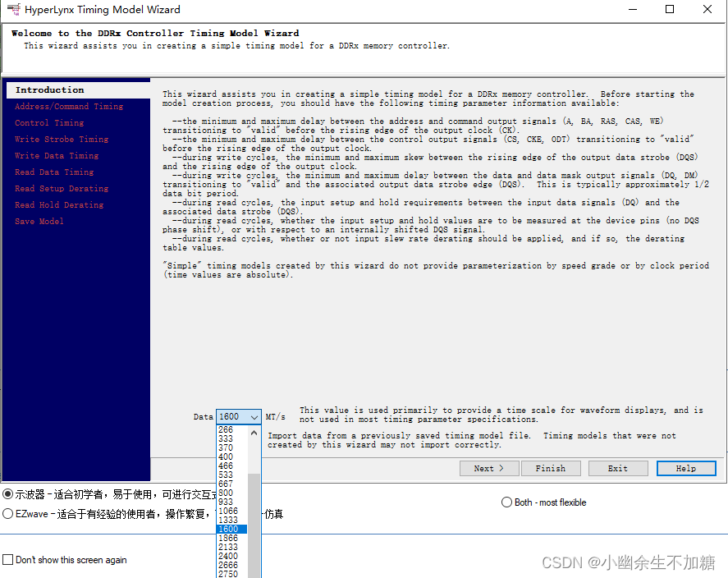This screenshot has height=578, width=728.
Task: Pick 800 from the data rate list
Action: coord(231,493)
